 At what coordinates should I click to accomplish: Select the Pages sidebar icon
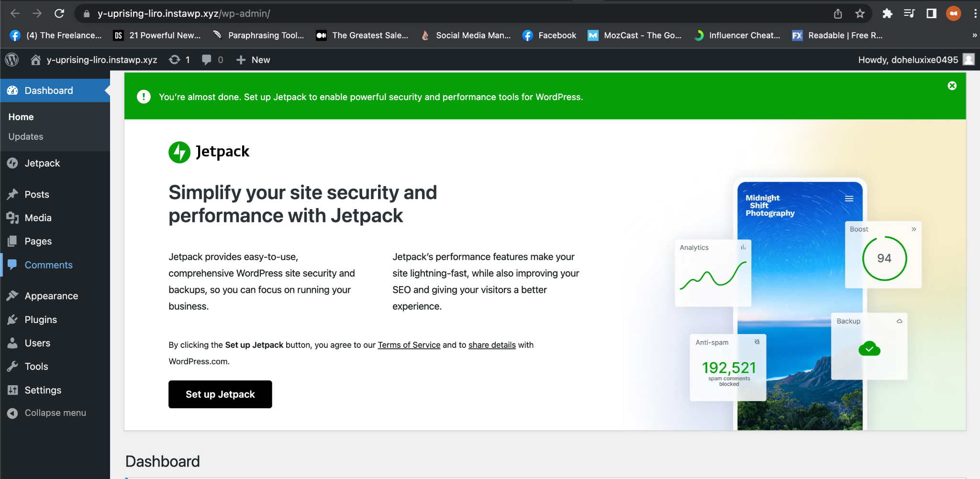[13, 241]
